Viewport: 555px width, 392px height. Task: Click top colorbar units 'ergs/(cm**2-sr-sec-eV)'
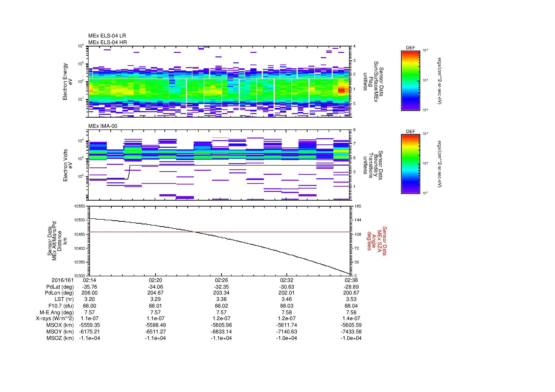pyautogui.click(x=440, y=81)
